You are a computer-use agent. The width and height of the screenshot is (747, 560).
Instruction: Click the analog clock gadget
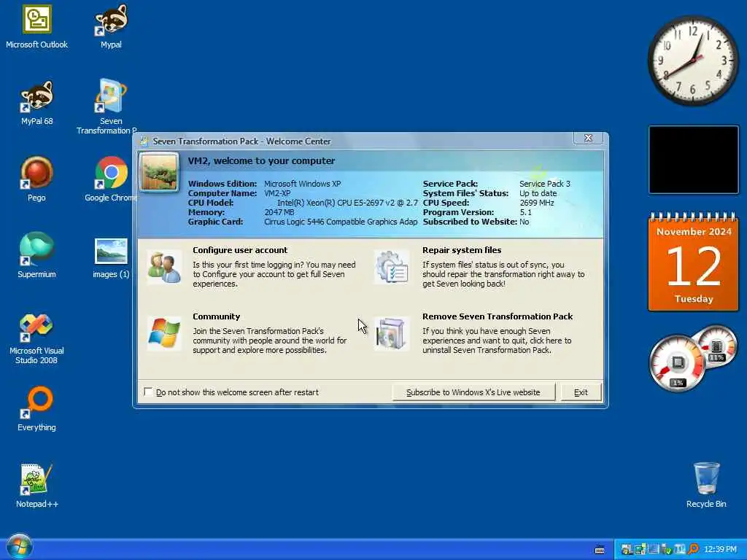point(693,61)
